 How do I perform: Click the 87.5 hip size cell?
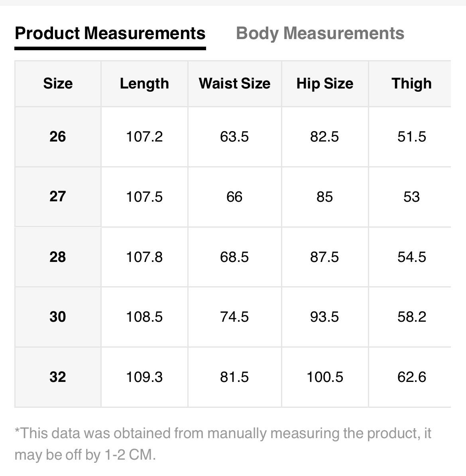(x=324, y=257)
